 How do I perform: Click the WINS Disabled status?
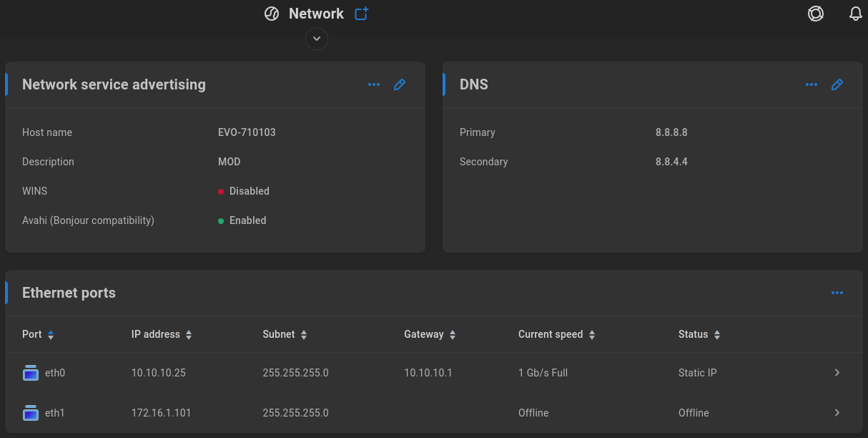[x=244, y=191]
